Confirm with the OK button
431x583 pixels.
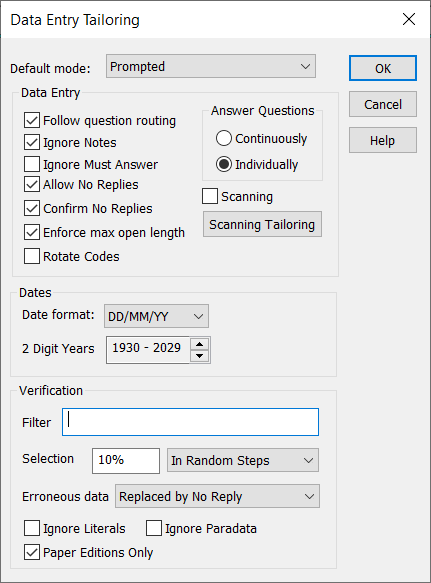[x=383, y=68]
